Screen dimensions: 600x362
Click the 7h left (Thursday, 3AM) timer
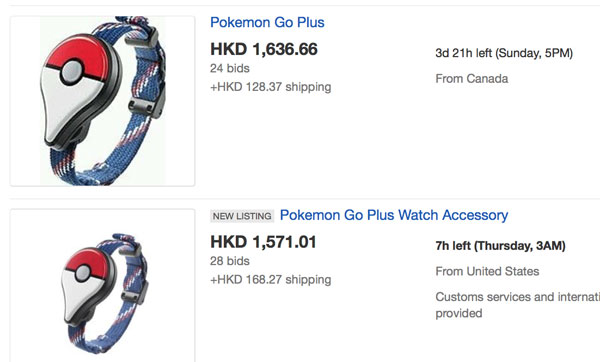click(x=500, y=246)
